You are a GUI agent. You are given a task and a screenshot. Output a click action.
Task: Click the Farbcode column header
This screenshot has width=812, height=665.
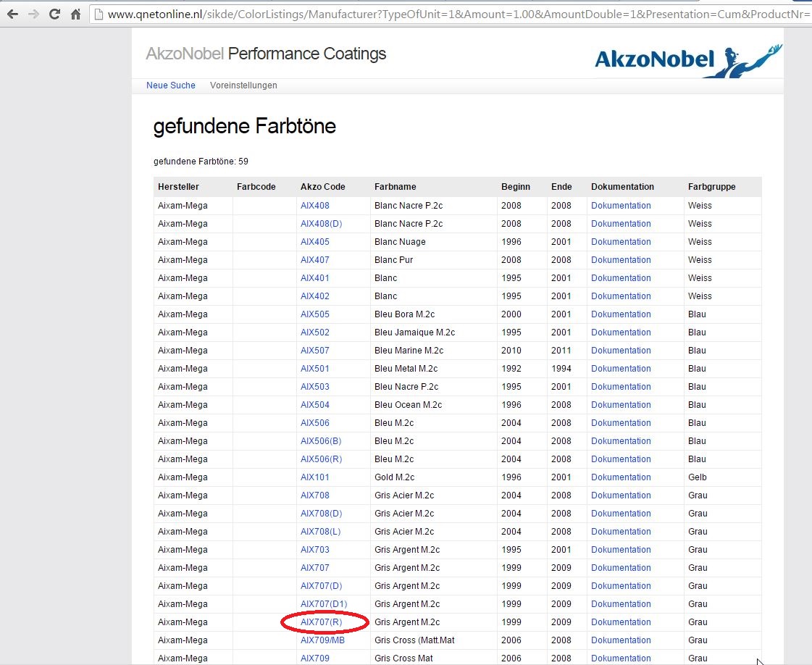256,187
